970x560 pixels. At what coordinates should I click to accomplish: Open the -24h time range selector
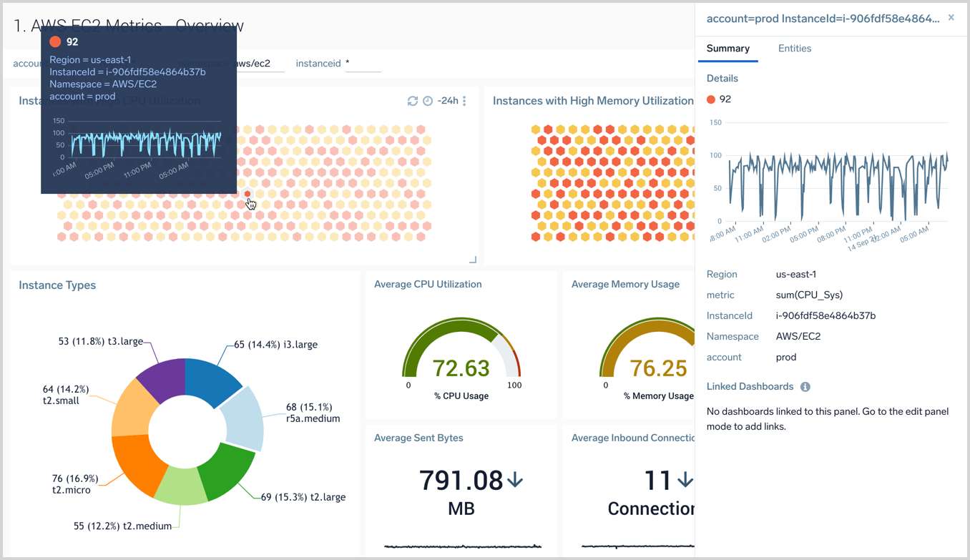[448, 101]
